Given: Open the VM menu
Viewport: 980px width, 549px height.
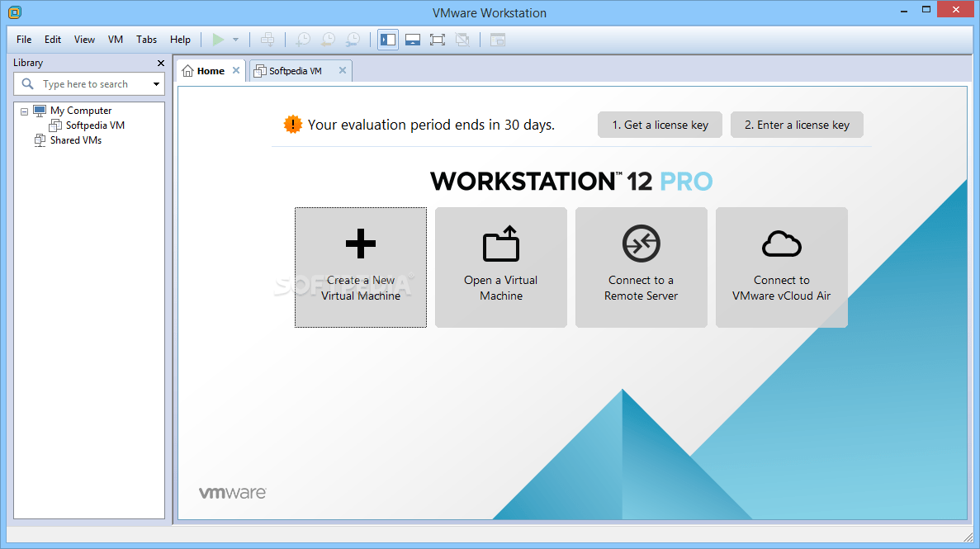Looking at the screenshot, I should pos(116,40).
